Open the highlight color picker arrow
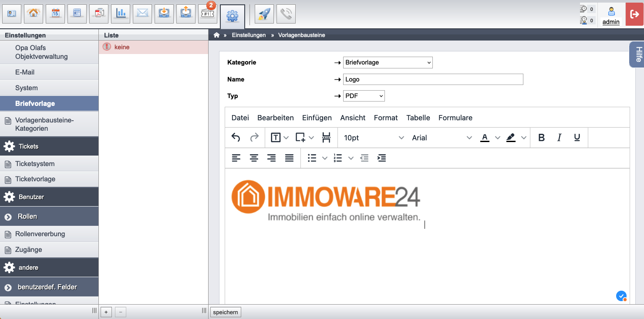This screenshot has width=644, height=319. point(524,138)
